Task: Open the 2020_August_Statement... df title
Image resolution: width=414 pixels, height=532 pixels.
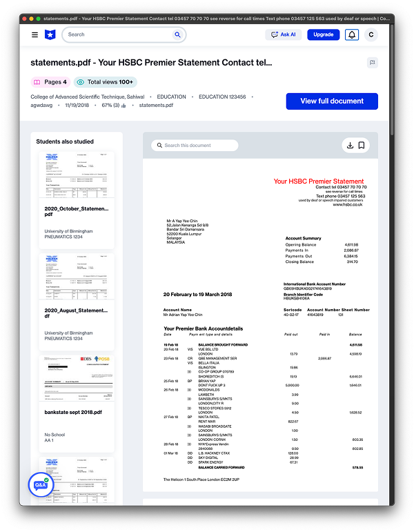Action: pyautogui.click(x=77, y=313)
